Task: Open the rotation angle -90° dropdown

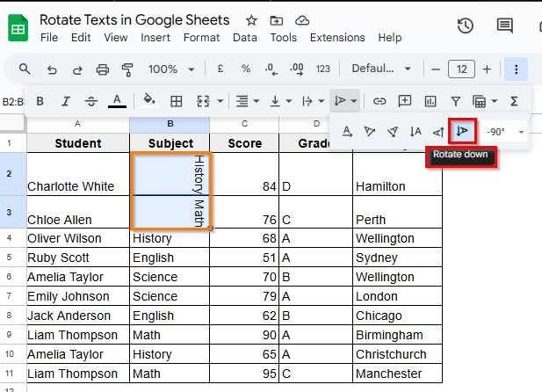Action: 504,132
